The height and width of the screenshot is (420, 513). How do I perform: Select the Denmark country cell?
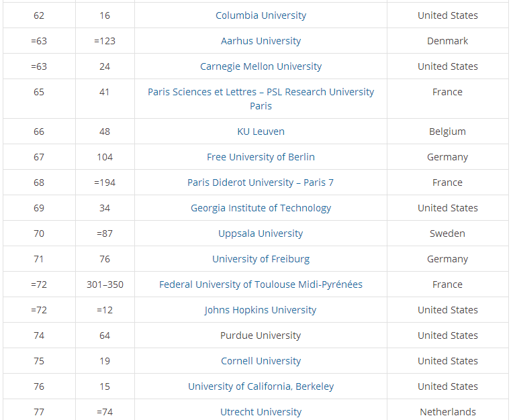[448, 41]
